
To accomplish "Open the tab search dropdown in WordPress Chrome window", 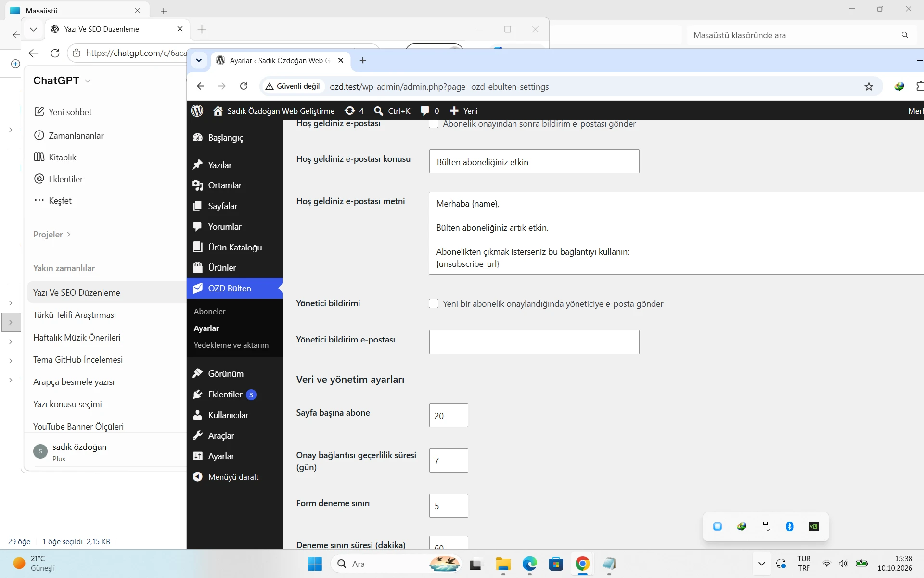I will [x=199, y=60].
